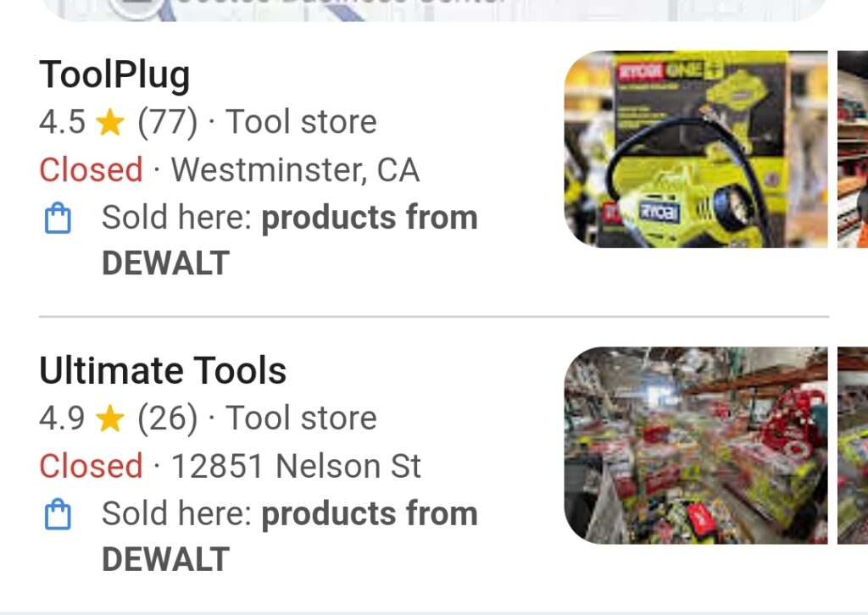Tap the map preview strip at the top
Viewport: 868px width, 615px height.
click(432, 9)
